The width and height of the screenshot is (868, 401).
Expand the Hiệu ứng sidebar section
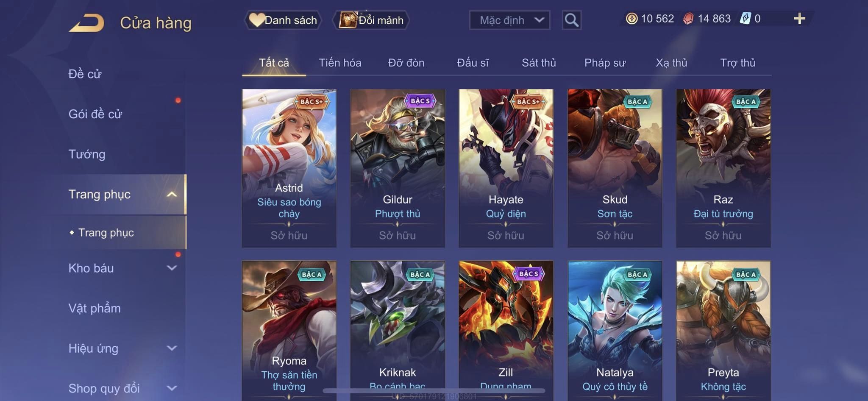pyautogui.click(x=172, y=348)
